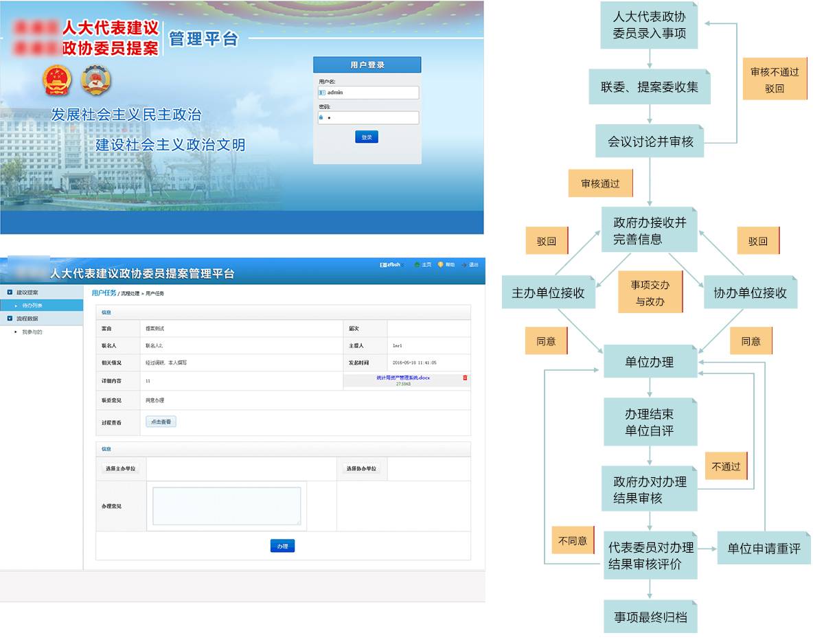
Task: Click the 退出 logout arrow icon
Action: tap(464, 264)
